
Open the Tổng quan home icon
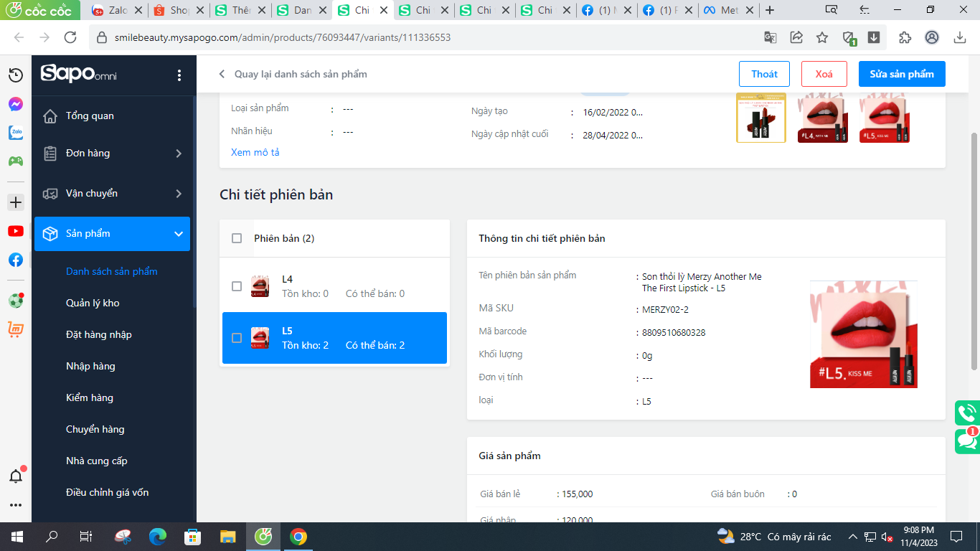pos(50,116)
